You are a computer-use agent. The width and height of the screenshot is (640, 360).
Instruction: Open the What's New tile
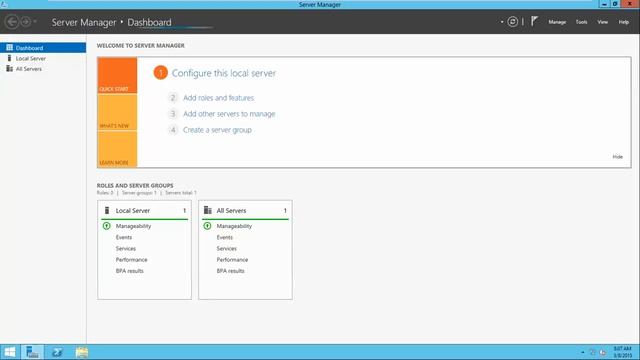point(117,112)
